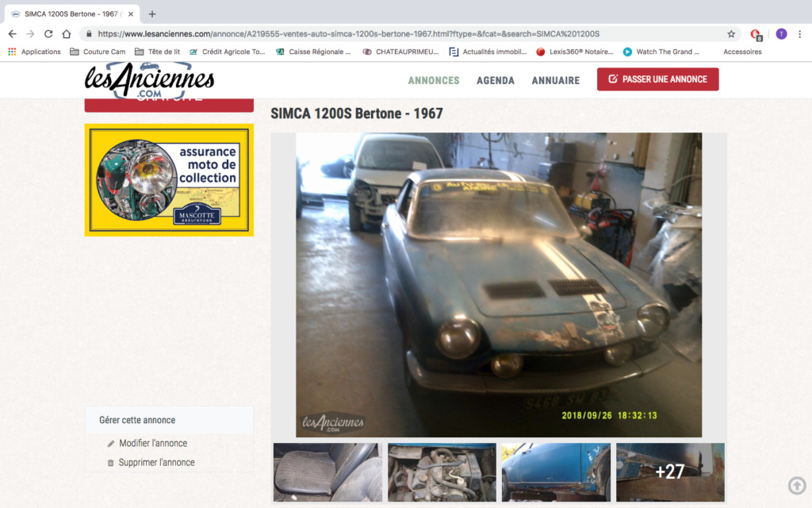Click the lesAnciennes.com logo
This screenshot has height=508, width=812.
tap(149, 80)
